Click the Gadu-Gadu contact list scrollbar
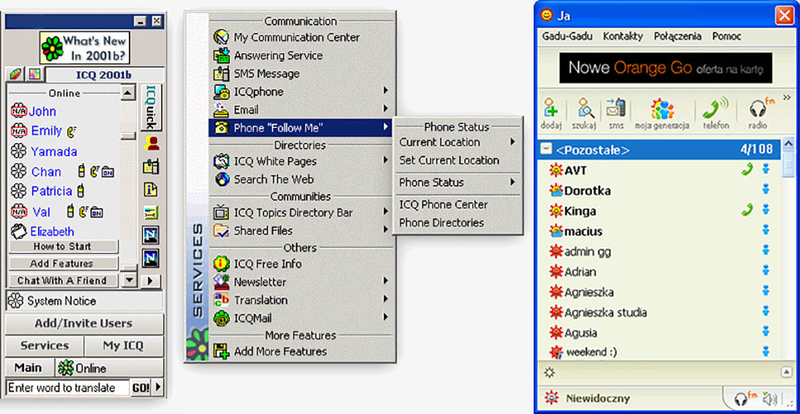The height and width of the screenshot is (414, 800). [789, 260]
